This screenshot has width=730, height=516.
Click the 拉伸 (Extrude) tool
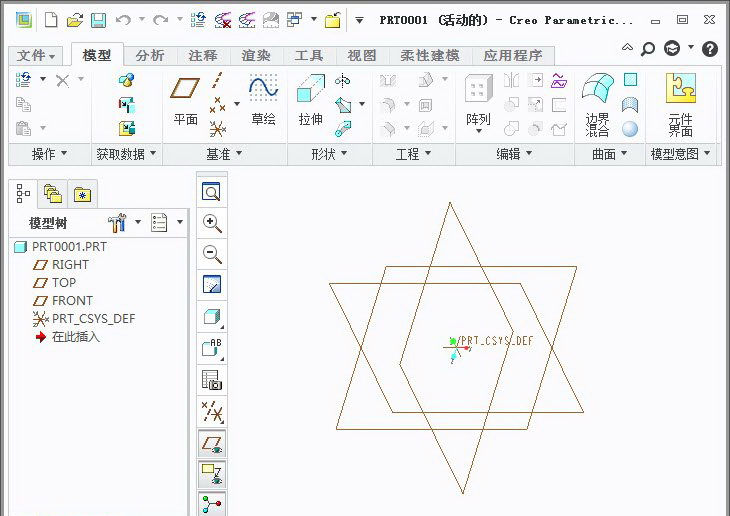[x=311, y=101]
